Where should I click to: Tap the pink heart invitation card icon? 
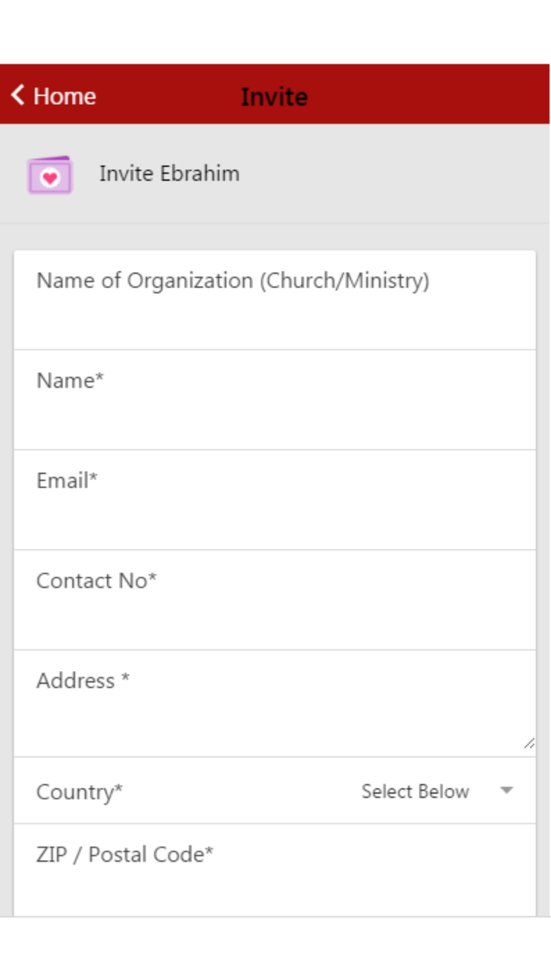(x=50, y=175)
